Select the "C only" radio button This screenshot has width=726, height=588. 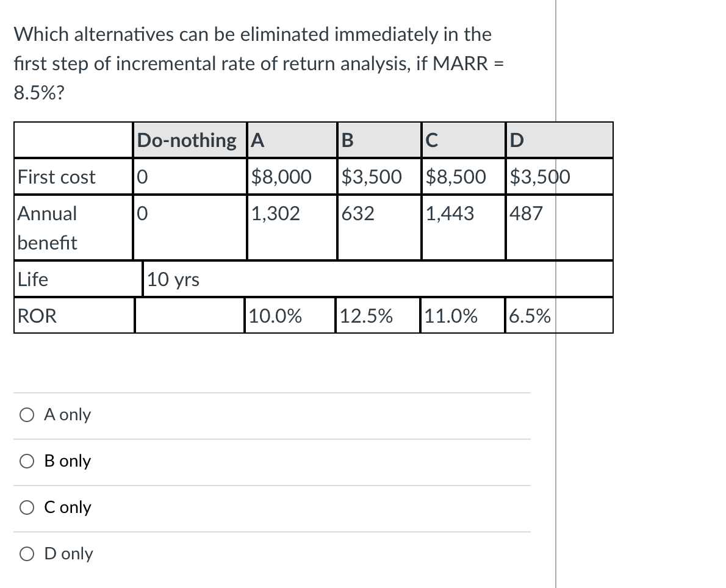click(x=26, y=507)
